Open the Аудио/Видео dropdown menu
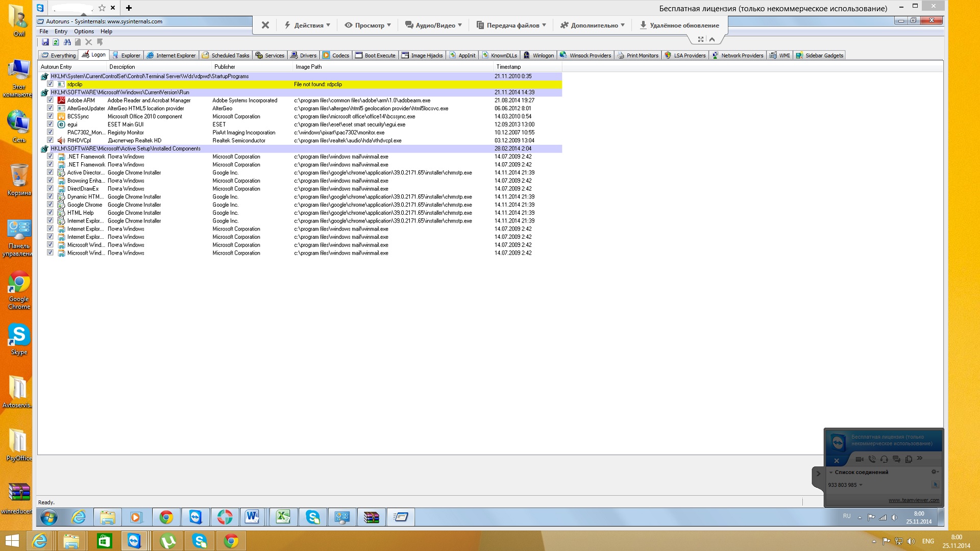This screenshot has height=551, width=980. click(x=434, y=25)
